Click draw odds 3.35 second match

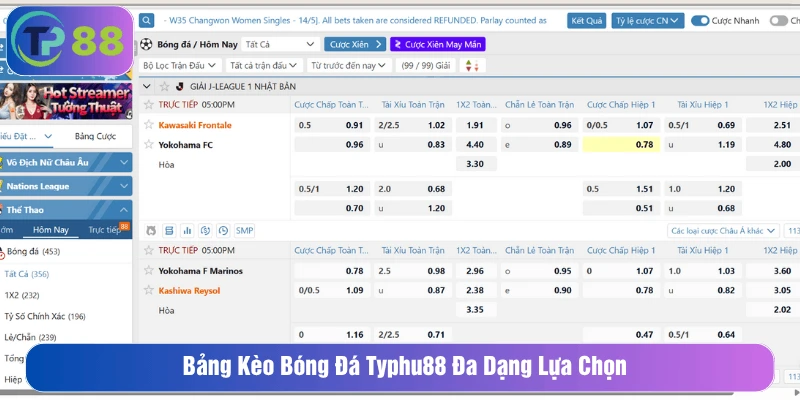pos(476,310)
